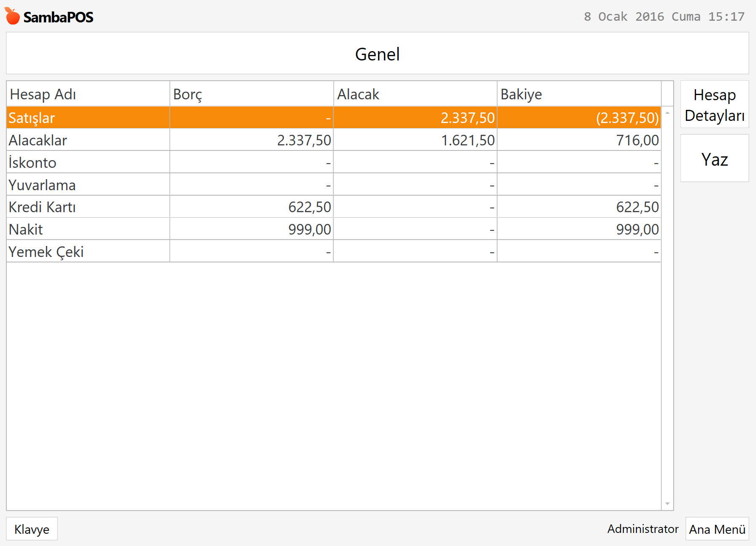The image size is (756, 546).
Task: Select the Satışlar account row
Action: (x=334, y=117)
